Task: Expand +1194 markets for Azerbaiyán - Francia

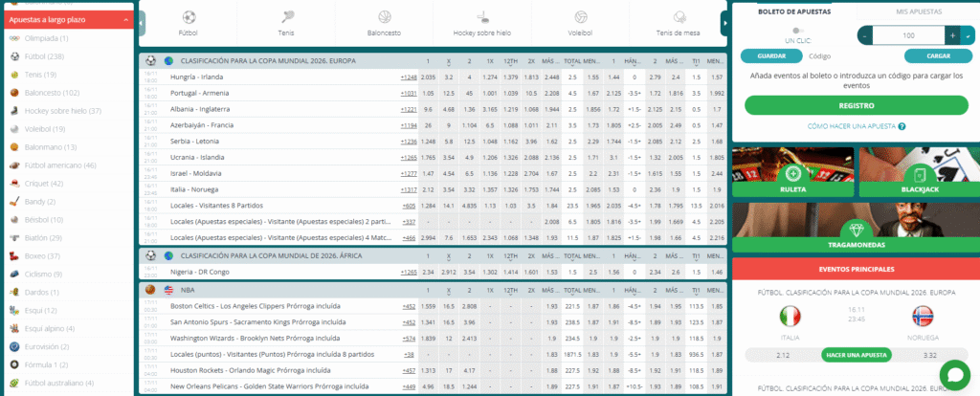Action: pyautogui.click(x=409, y=125)
